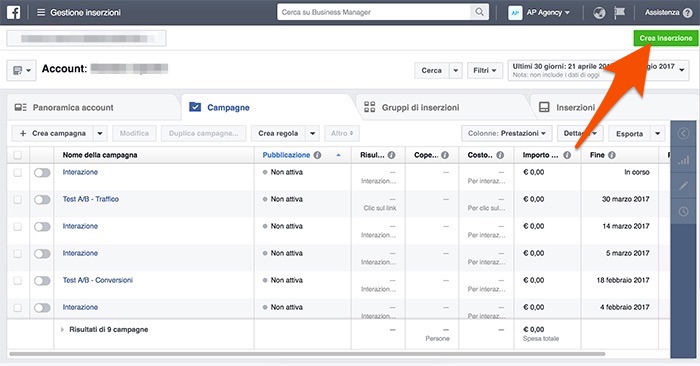Click info icon next to Importo column

[x=567, y=155]
